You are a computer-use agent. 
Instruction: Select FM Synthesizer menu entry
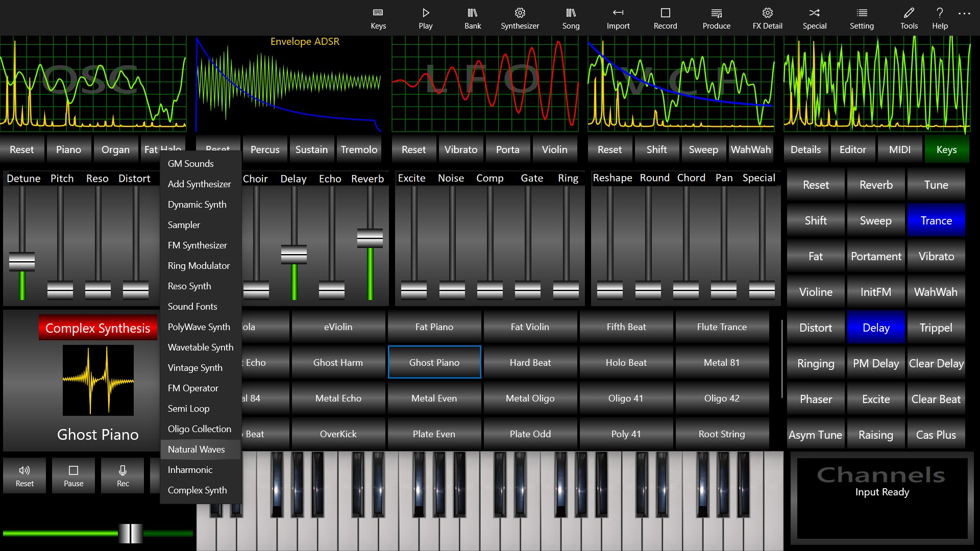(x=198, y=245)
